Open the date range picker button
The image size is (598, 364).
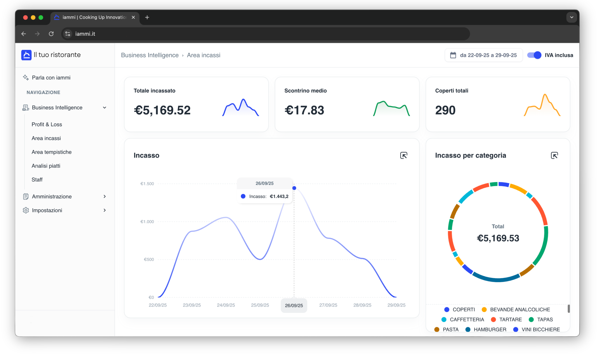pos(483,55)
